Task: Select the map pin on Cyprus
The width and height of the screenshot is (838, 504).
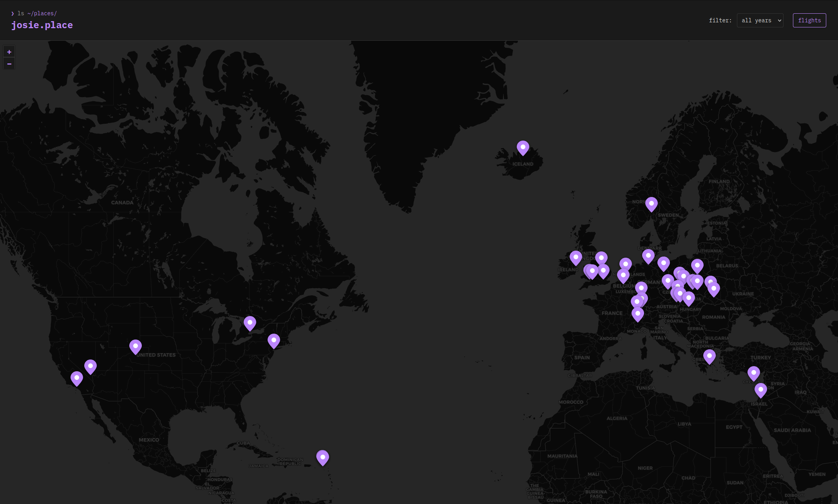Action: [x=753, y=373]
